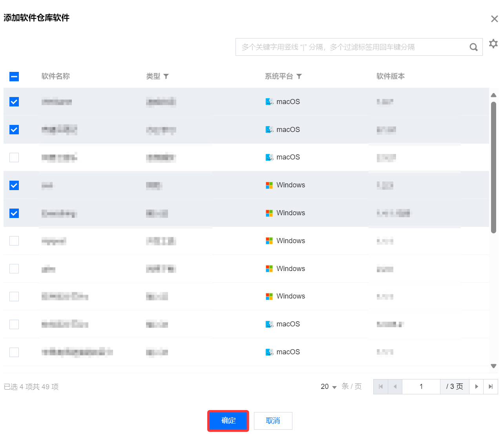Open the 20 items per page dropdown
Viewport: 504px width, 436px height.
[329, 387]
